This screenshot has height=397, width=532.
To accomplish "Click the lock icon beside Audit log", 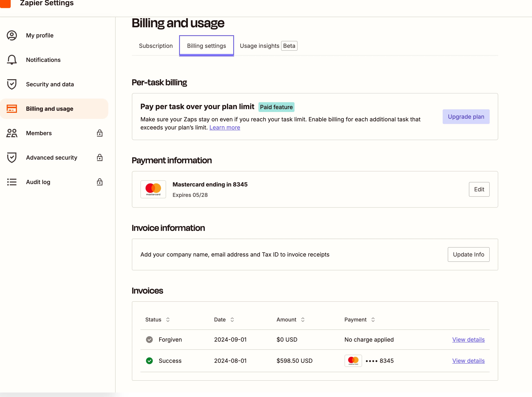I will pos(100,182).
